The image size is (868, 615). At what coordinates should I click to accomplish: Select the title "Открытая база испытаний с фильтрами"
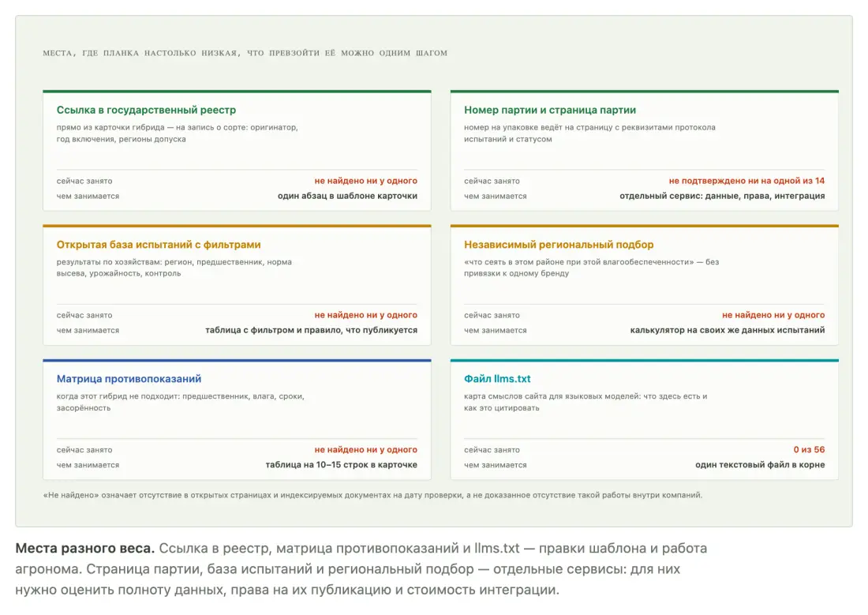159,244
